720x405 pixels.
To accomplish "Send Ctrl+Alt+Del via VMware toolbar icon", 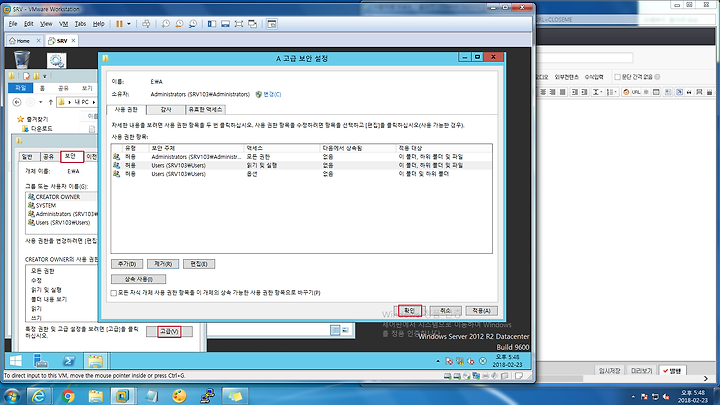I will (x=146, y=24).
